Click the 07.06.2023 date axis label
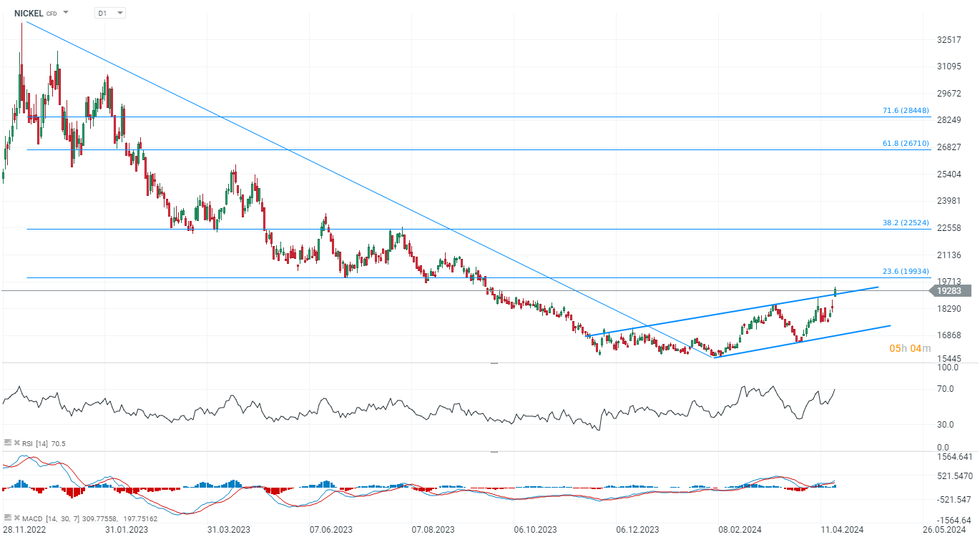This screenshot has width=980, height=542. coord(330,530)
